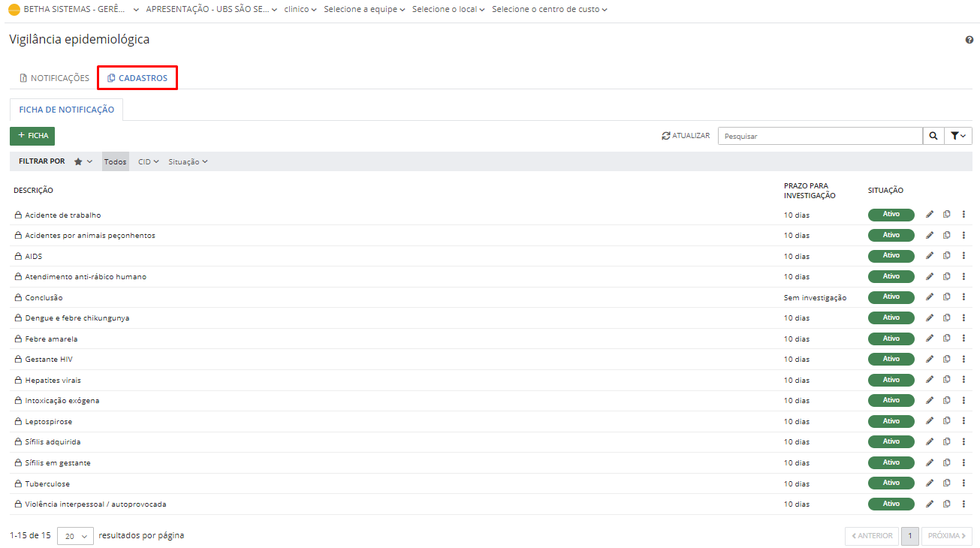Copy the Sífilis em gestante form

point(947,462)
